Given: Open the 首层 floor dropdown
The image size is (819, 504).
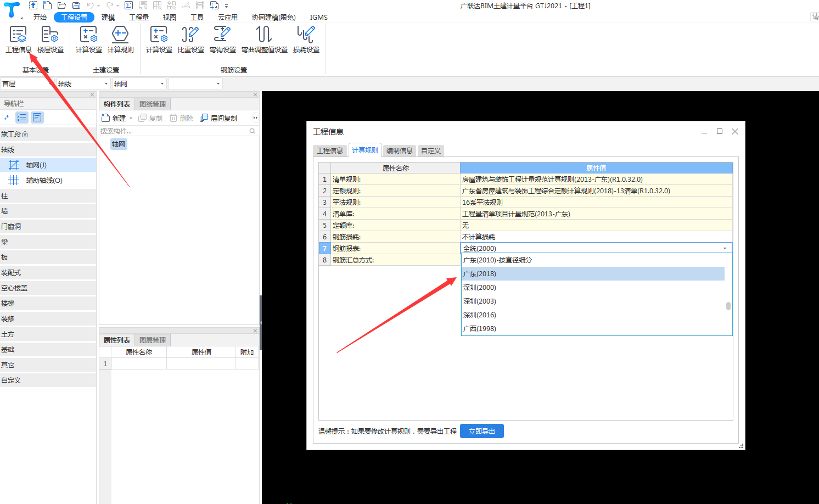Looking at the screenshot, I should pyautogui.click(x=27, y=83).
